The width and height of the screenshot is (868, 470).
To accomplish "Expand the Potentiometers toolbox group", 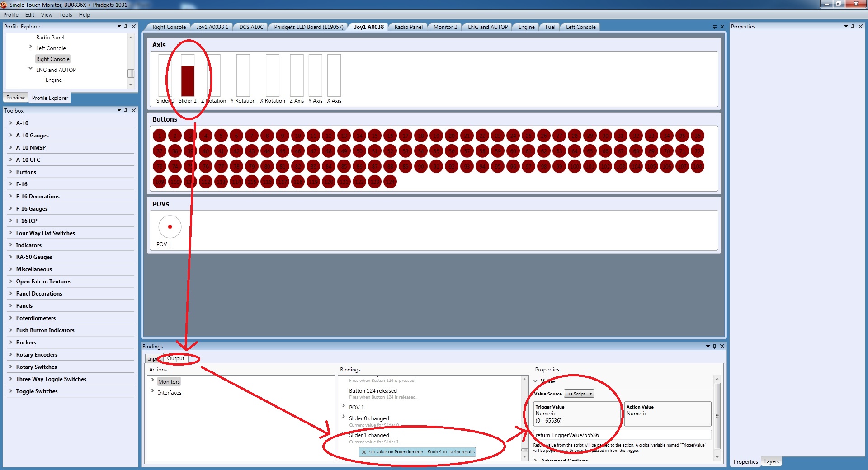I will 11,318.
